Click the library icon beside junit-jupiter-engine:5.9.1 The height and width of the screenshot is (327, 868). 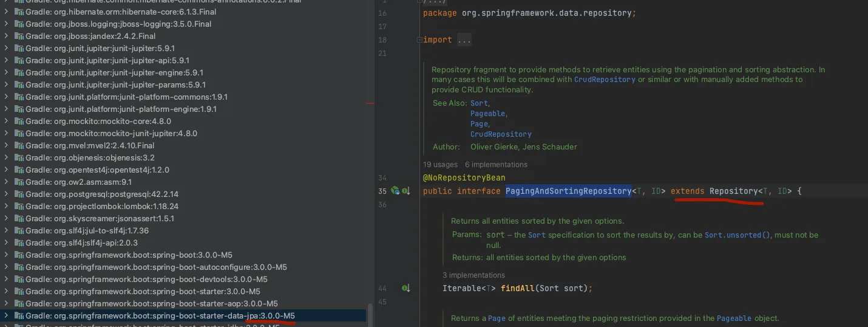19,72
